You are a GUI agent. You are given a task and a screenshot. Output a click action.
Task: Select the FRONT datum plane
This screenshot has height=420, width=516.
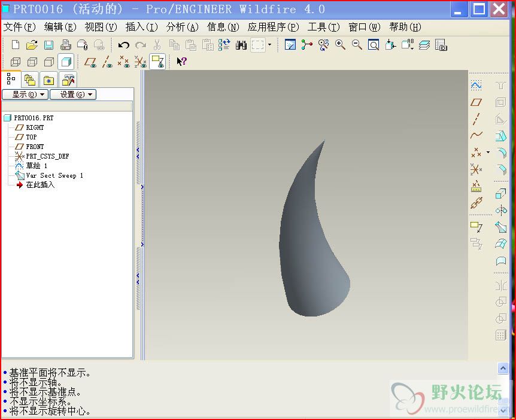point(35,147)
